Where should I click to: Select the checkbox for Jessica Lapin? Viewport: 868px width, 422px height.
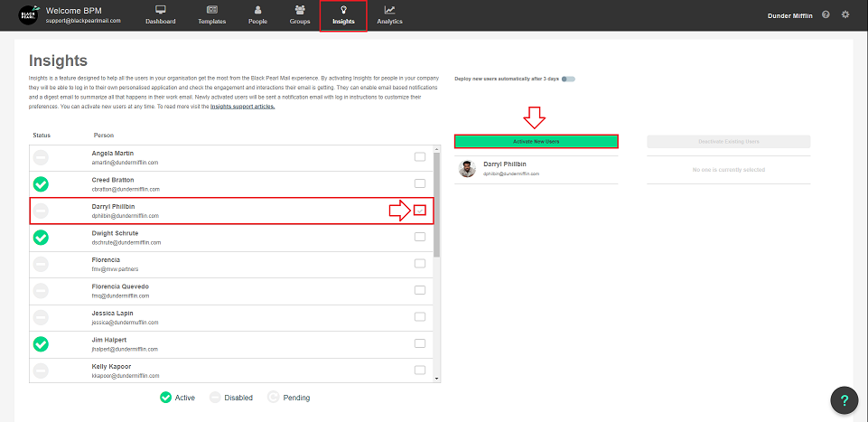point(419,316)
